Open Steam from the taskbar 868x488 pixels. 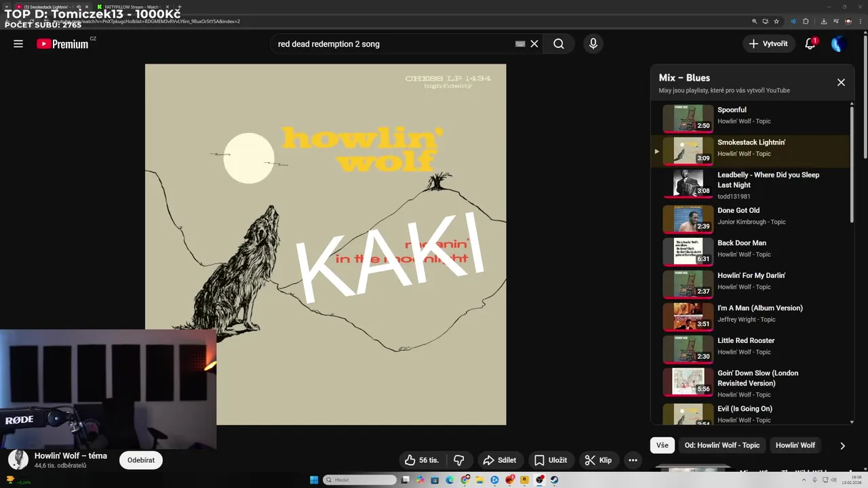pyautogui.click(x=554, y=480)
